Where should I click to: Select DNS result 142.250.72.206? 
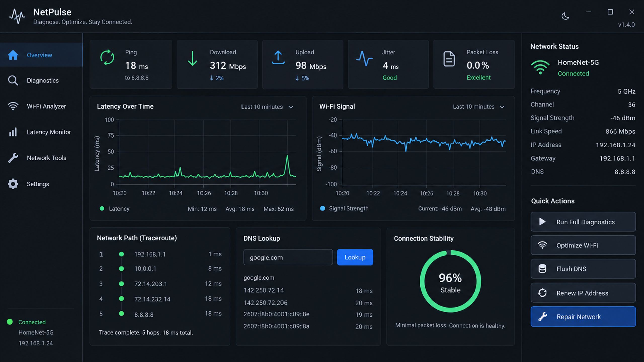(308, 303)
